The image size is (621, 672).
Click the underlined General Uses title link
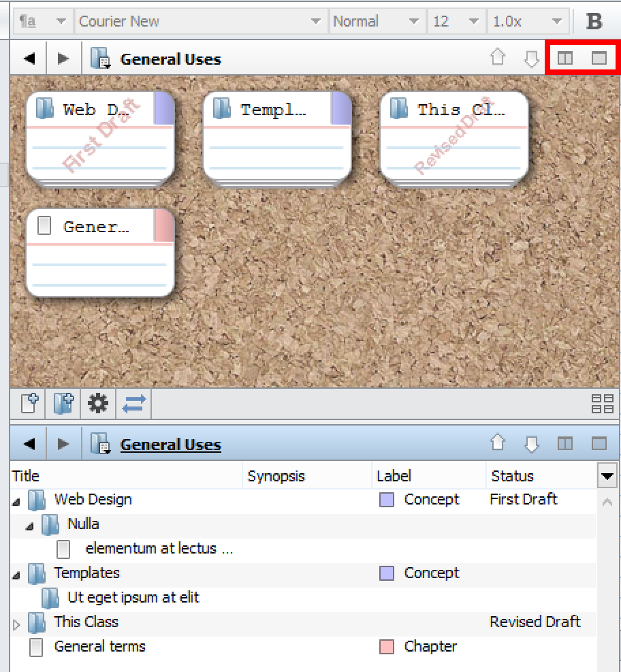click(x=170, y=445)
